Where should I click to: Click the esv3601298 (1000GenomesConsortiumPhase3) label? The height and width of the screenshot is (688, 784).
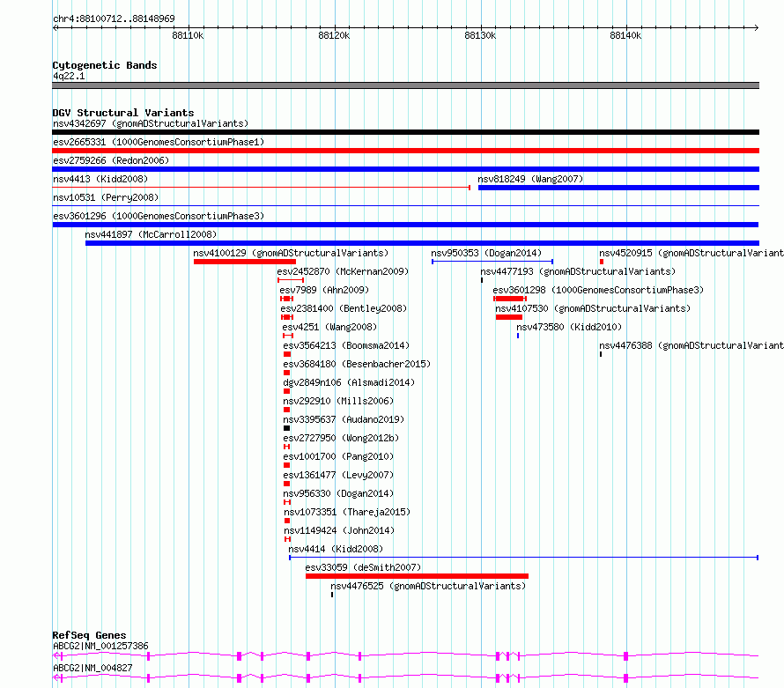click(x=598, y=290)
